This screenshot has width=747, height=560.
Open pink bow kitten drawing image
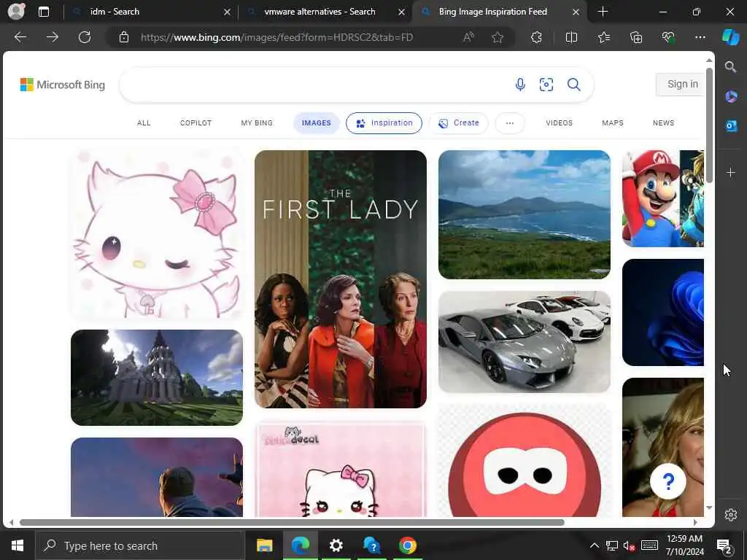coord(157,234)
